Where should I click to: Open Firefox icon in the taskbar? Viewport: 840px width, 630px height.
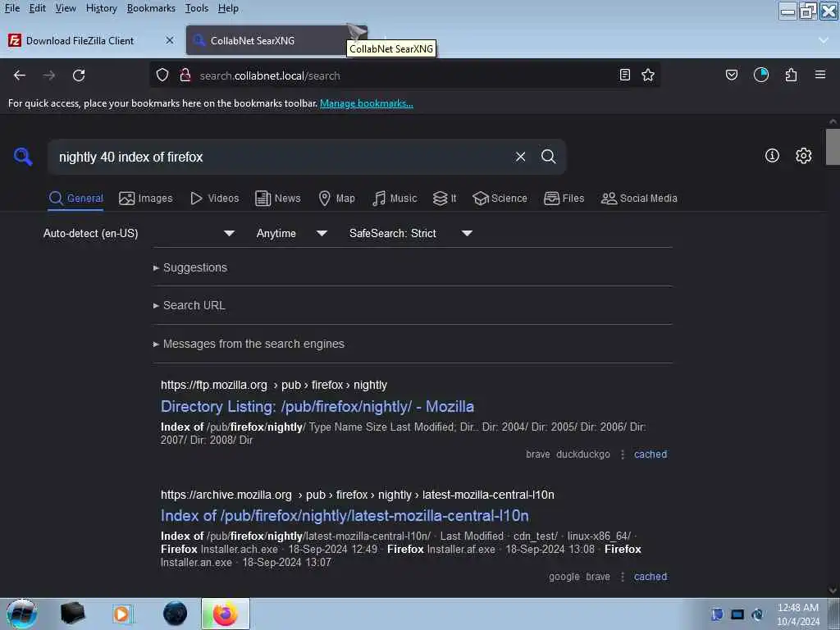(x=226, y=614)
